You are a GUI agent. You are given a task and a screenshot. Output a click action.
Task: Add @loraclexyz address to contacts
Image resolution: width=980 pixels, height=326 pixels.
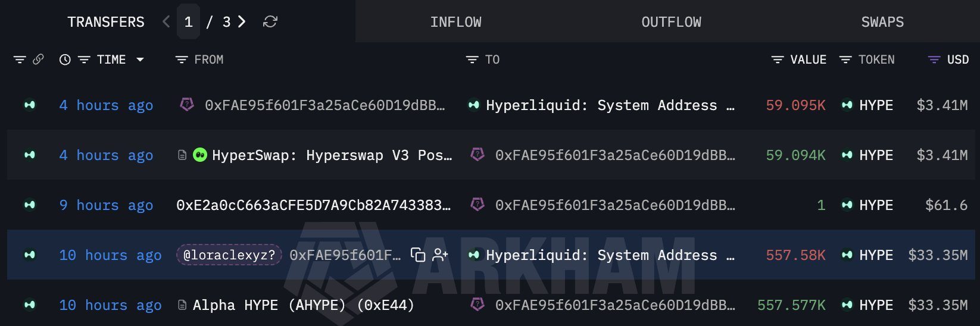[441, 255]
